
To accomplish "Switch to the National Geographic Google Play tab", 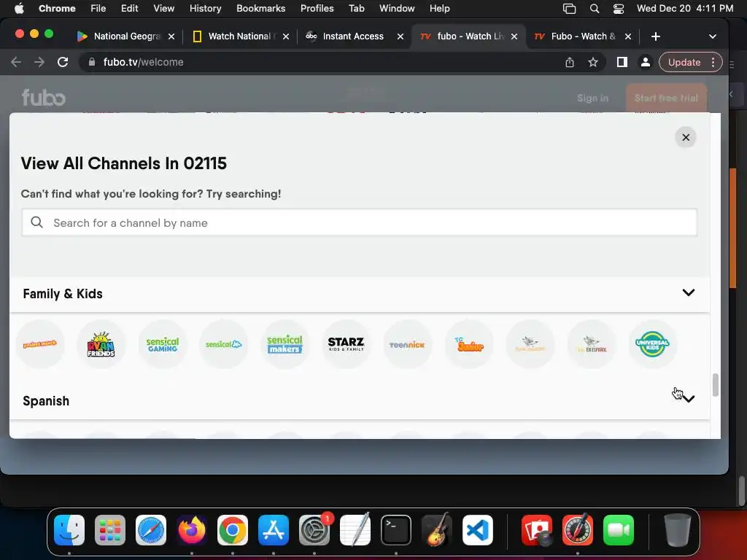I will coord(126,36).
